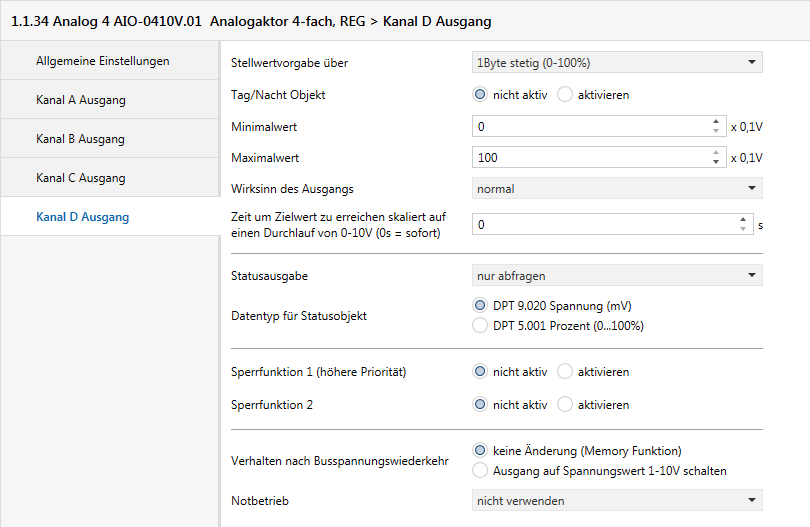Increase the Maximalwert using the up arrow
The height and width of the screenshot is (527, 810).
[716, 153]
